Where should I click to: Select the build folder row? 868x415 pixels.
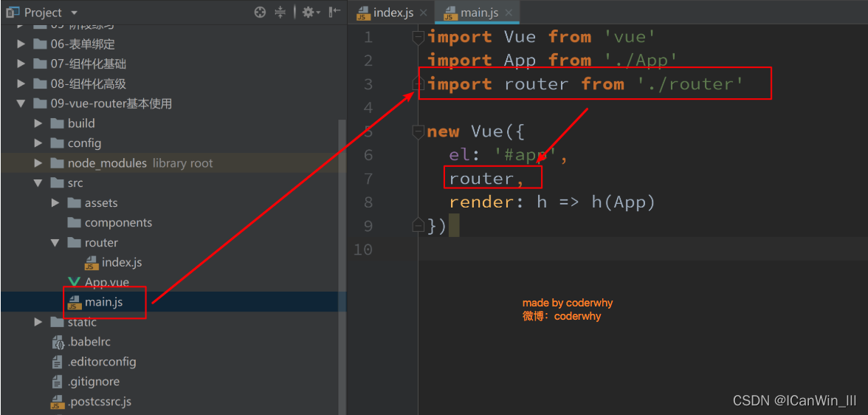point(173,123)
